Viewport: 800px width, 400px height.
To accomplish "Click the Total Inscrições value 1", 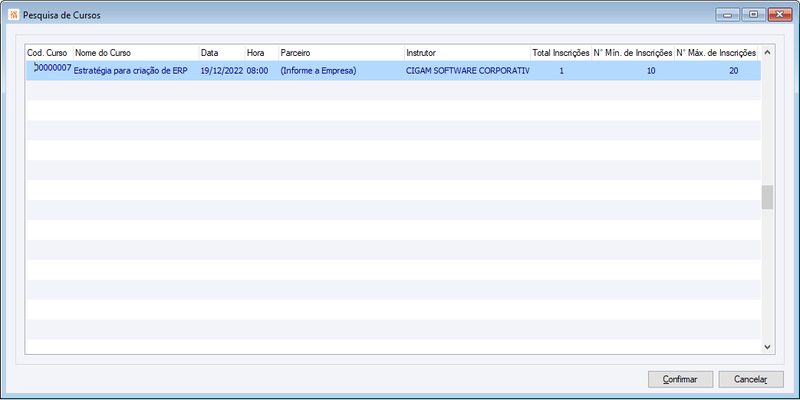I will [561, 71].
